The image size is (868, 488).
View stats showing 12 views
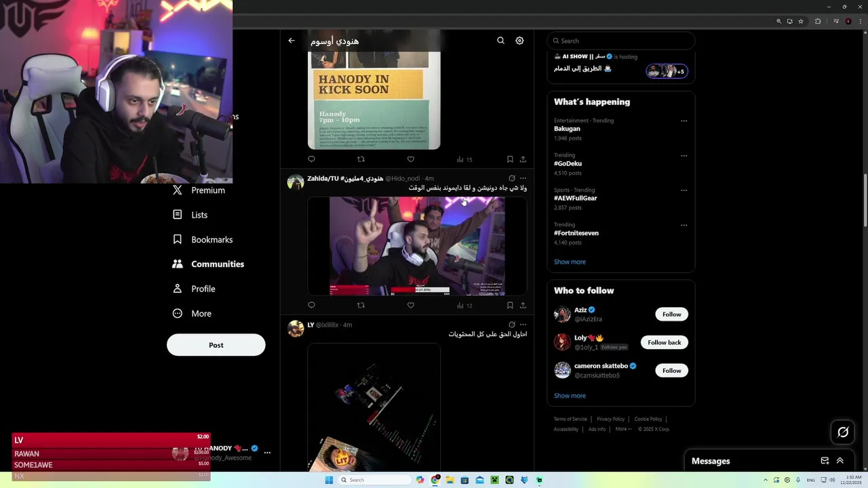465,305
